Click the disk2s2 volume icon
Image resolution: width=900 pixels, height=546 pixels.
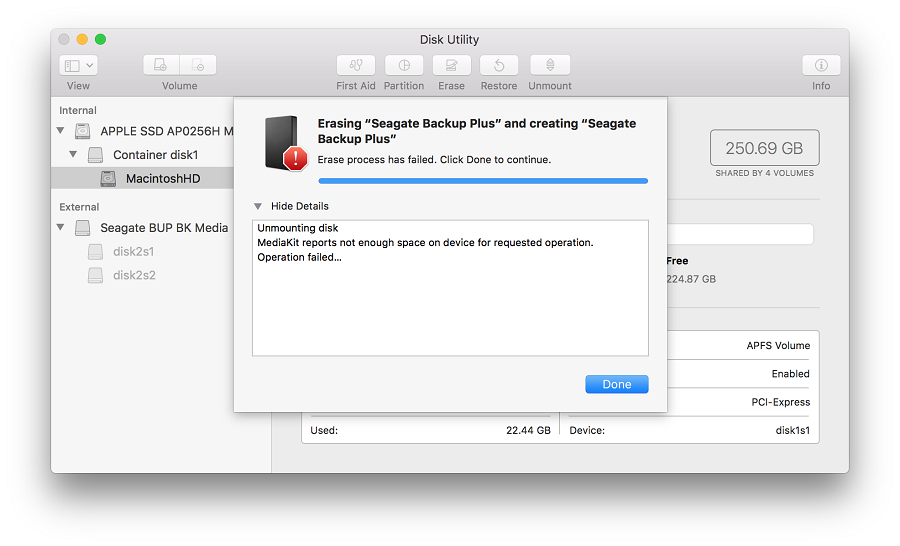95,275
